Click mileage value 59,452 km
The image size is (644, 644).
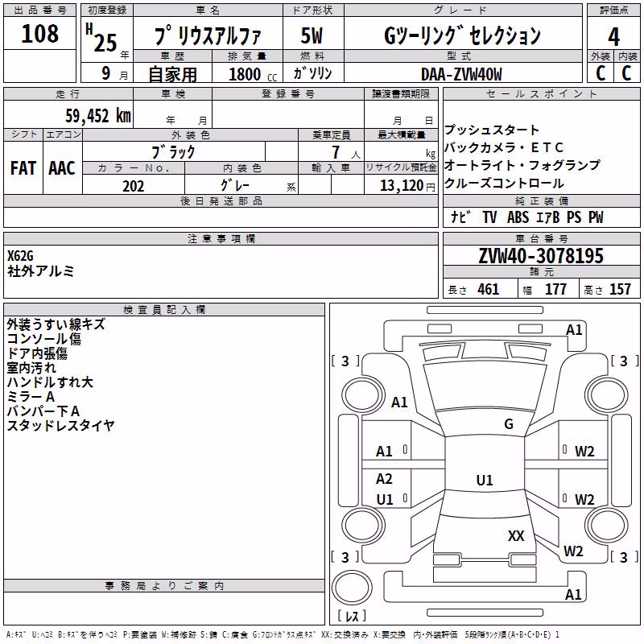[98, 116]
